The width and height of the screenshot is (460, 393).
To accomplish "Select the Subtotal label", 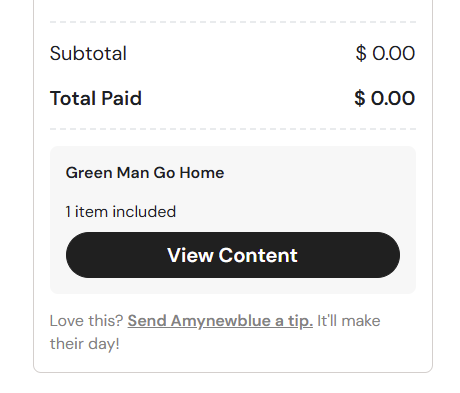I will (88, 53).
